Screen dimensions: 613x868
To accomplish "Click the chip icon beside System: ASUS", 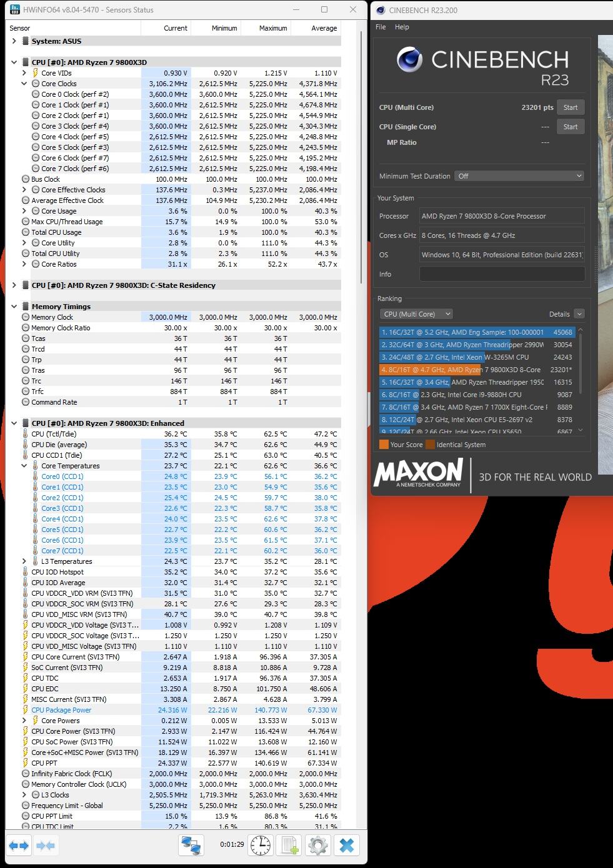I will pyautogui.click(x=25, y=41).
